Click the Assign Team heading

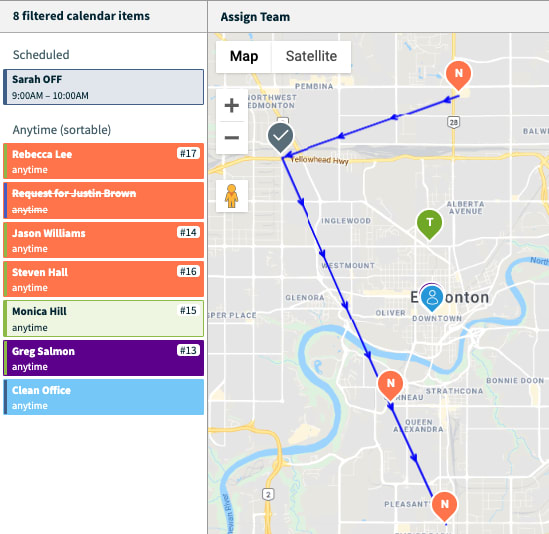255,17
